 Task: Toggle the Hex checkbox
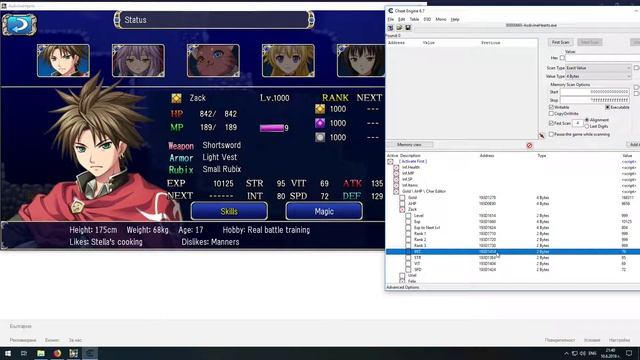pyautogui.click(x=562, y=58)
